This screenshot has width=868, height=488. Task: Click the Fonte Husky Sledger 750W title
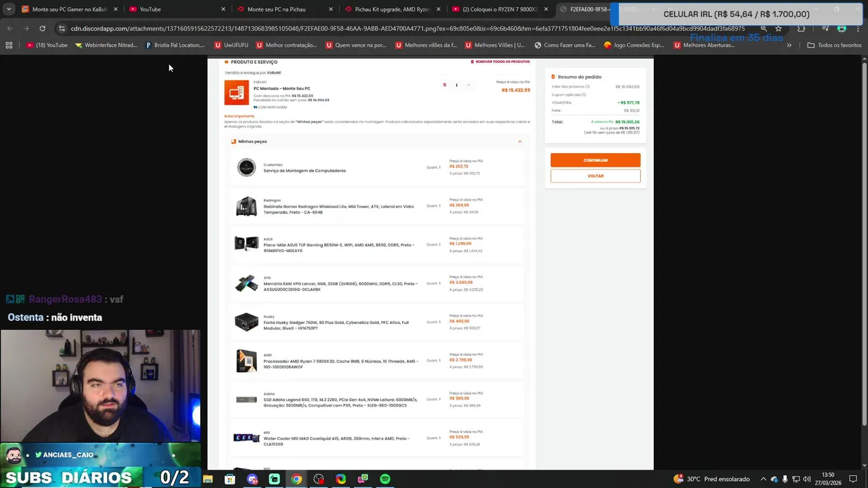336,325
